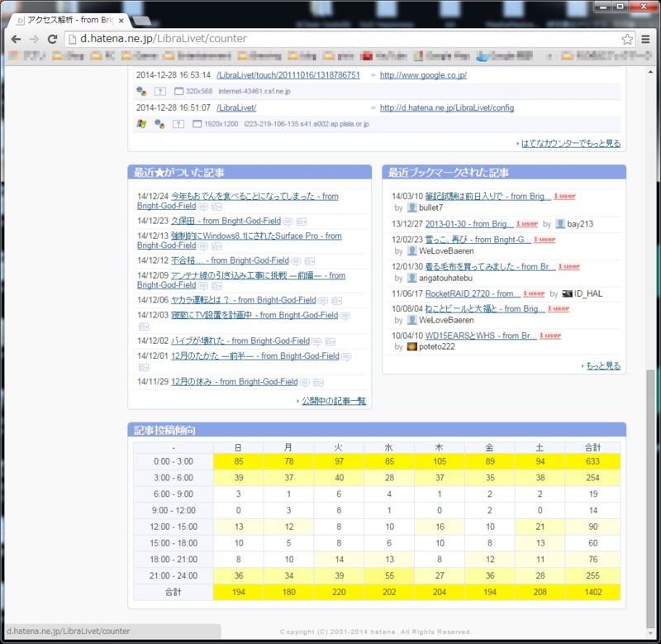Open the 久保田 - from Bright-God-Field article
Image resolution: width=661 pixels, height=644 pixels.
pyautogui.click(x=226, y=221)
